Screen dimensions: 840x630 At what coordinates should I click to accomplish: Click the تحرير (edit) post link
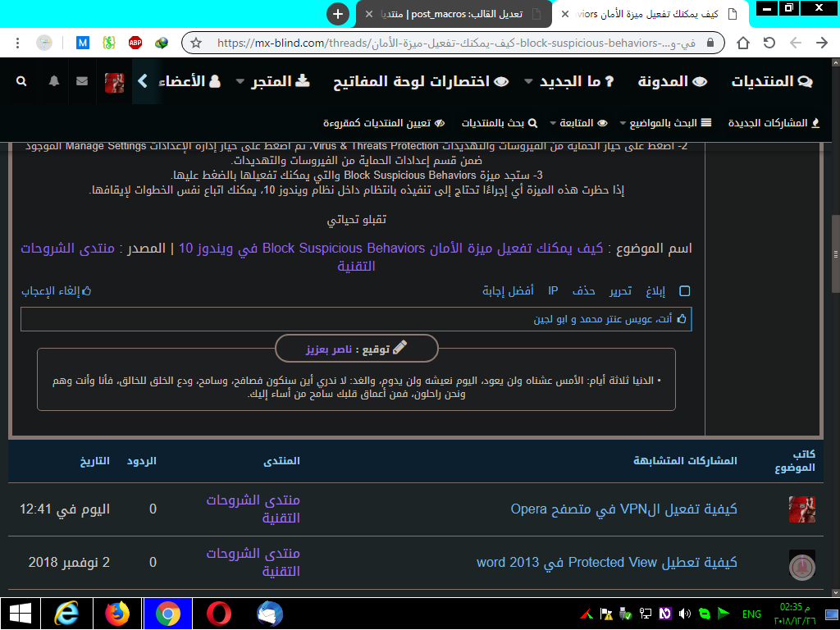click(619, 291)
